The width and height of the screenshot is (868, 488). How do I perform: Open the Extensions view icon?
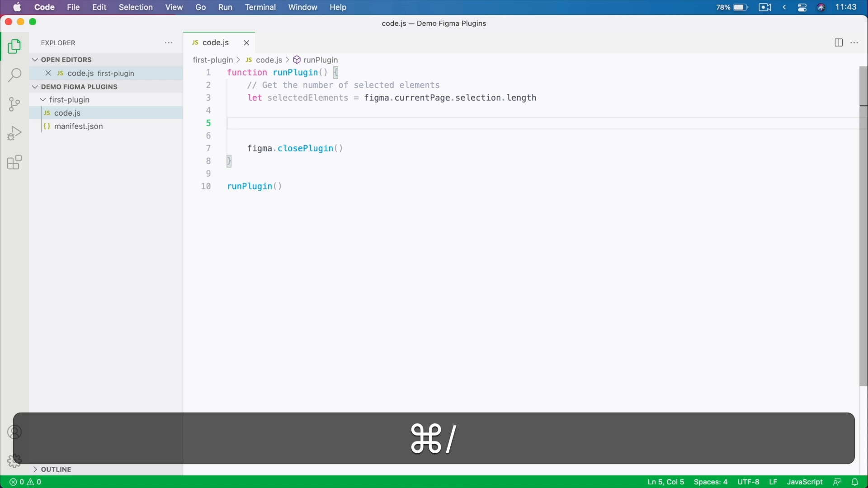pos(14,163)
